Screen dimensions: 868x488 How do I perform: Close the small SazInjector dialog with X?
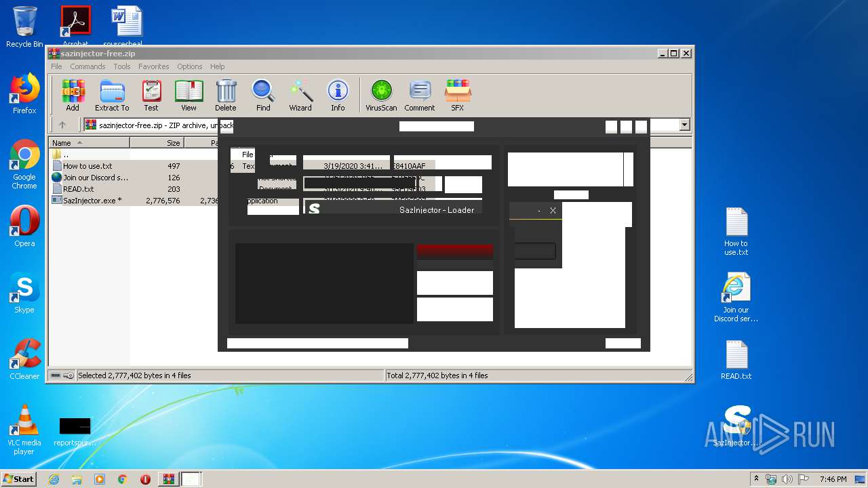pyautogui.click(x=553, y=211)
